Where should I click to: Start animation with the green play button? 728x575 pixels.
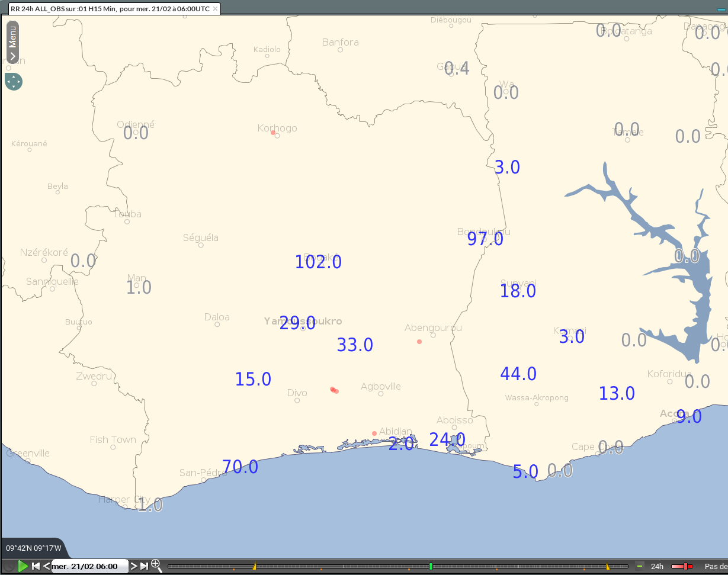click(23, 566)
